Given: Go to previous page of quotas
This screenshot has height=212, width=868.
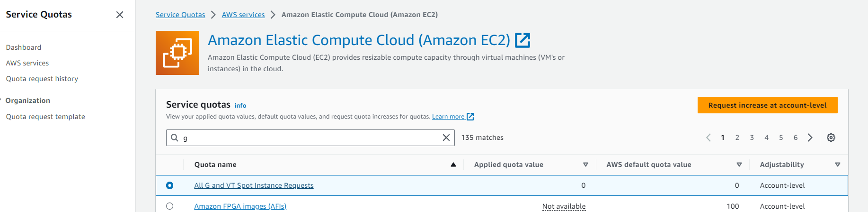Looking at the screenshot, I should click(x=709, y=138).
